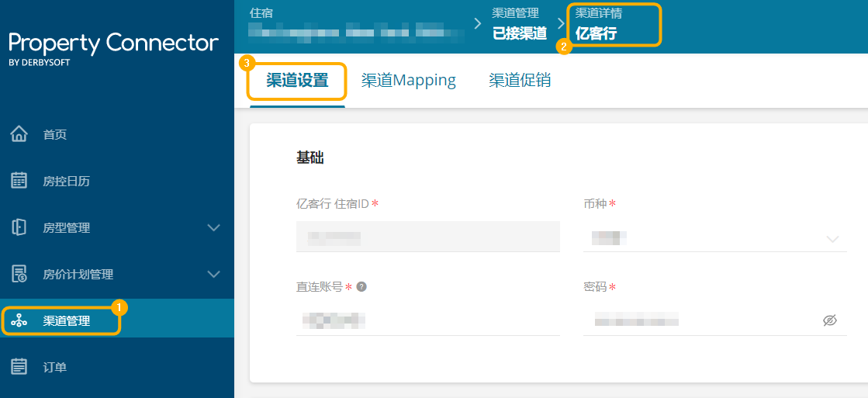Viewport: 868px width, 398px height.
Task: Click the 房型管理 door icon
Action: tap(19, 227)
